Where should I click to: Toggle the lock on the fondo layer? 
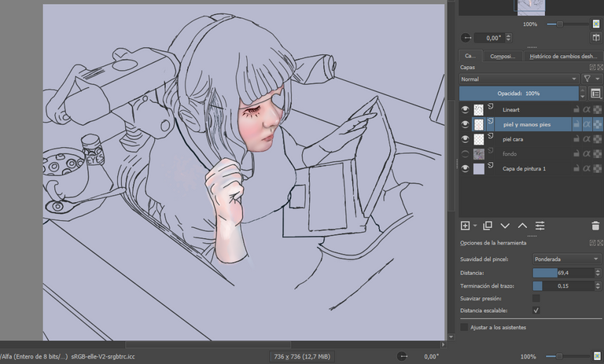click(576, 153)
